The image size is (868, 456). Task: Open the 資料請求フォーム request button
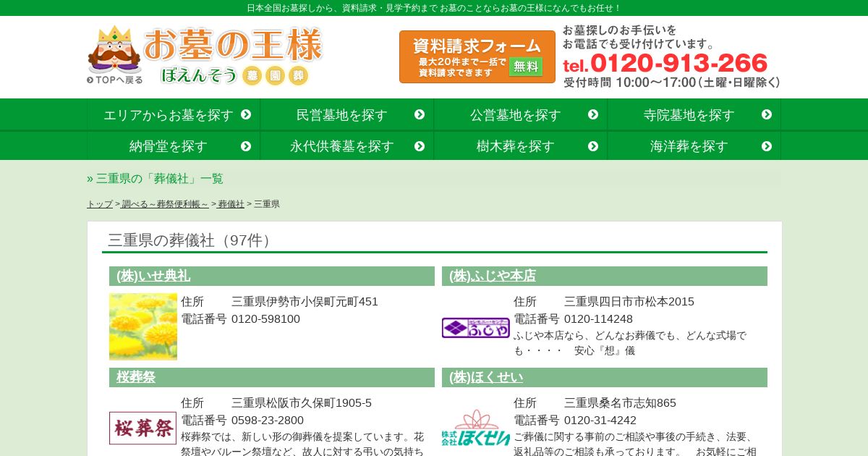(477, 56)
